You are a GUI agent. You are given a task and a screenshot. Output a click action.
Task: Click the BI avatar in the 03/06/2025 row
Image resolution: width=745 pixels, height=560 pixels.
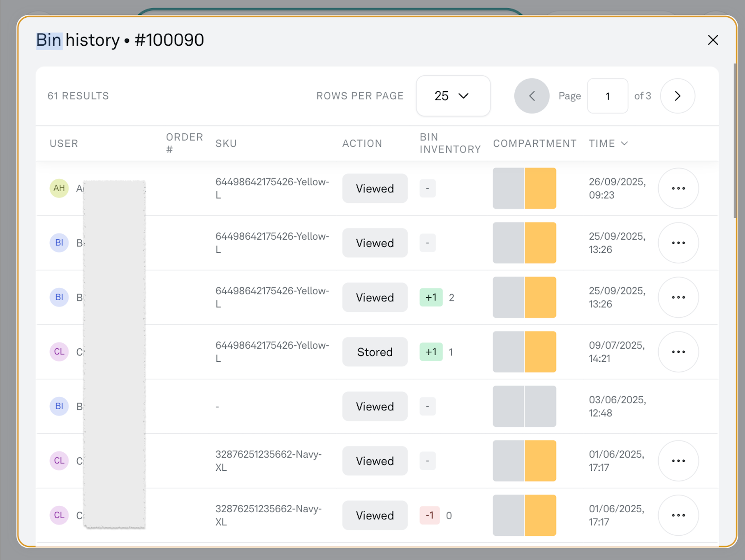[59, 406]
